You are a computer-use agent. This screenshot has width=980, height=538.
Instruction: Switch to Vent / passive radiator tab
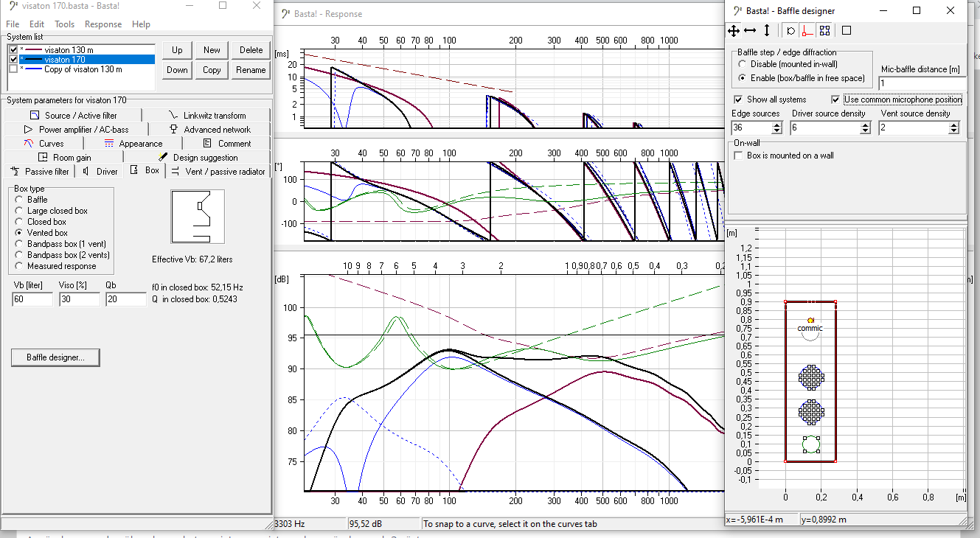(x=218, y=171)
